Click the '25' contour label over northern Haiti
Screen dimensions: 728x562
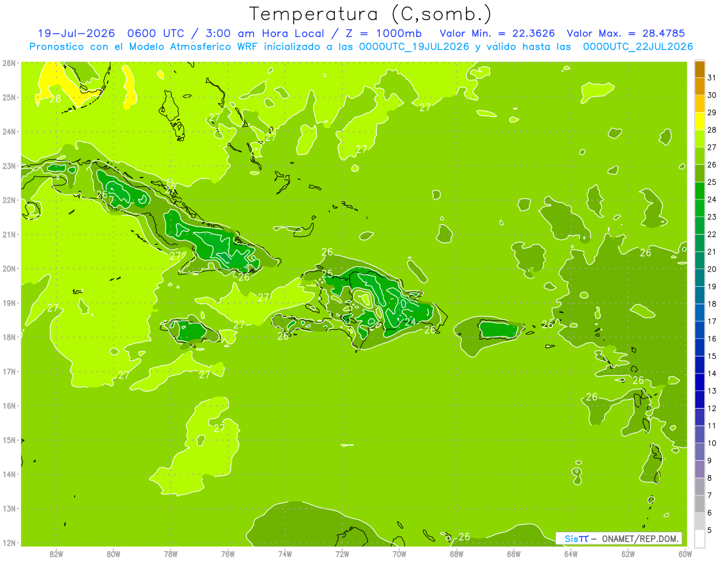[327, 274]
